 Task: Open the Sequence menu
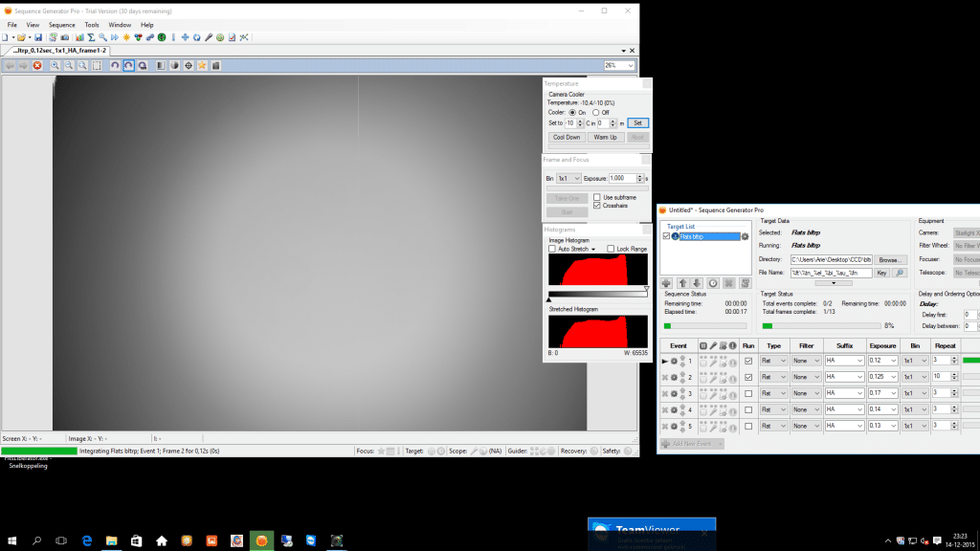tap(62, 25)
